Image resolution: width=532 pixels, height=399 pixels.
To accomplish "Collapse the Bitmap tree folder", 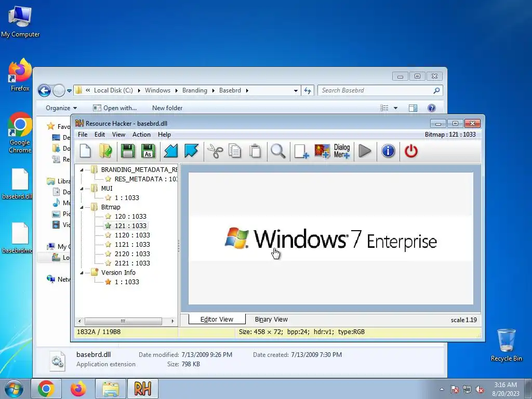I will click(82, 207).
